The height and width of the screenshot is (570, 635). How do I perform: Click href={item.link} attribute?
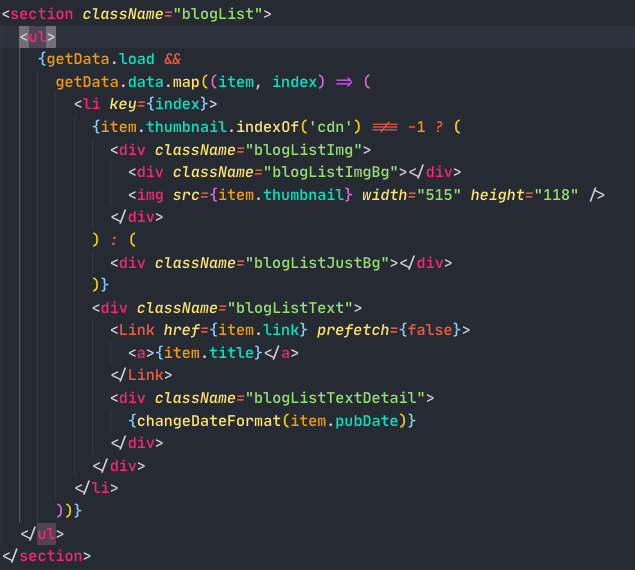[235, 330]
